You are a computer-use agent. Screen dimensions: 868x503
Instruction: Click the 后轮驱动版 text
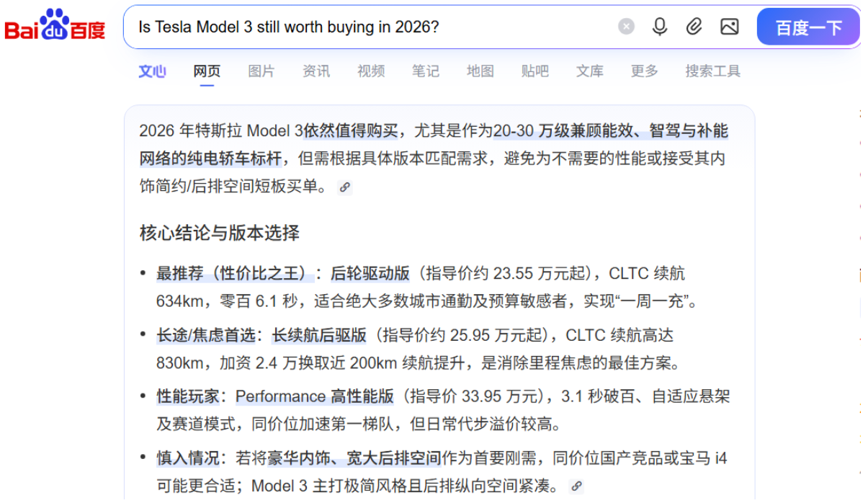point(370,274)
